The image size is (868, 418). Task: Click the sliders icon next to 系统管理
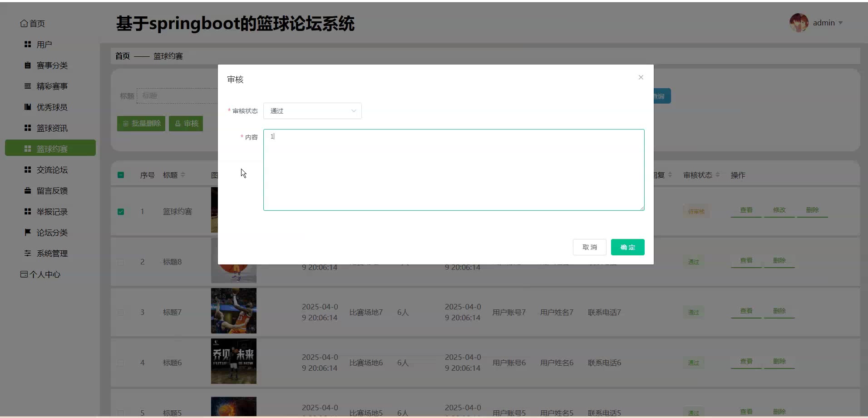point(28,254)
